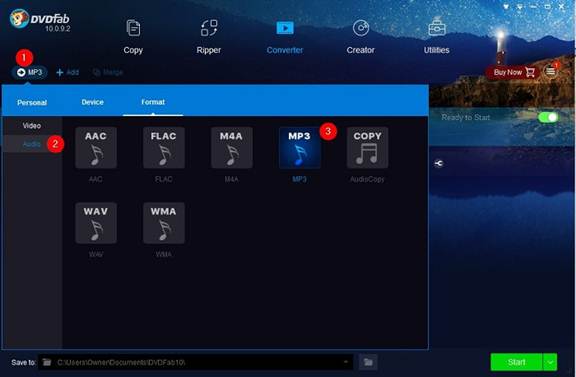Pick the WMA audio format
Image resolution: width=576 pixels, height=377 pixels.
coord(164,223)
